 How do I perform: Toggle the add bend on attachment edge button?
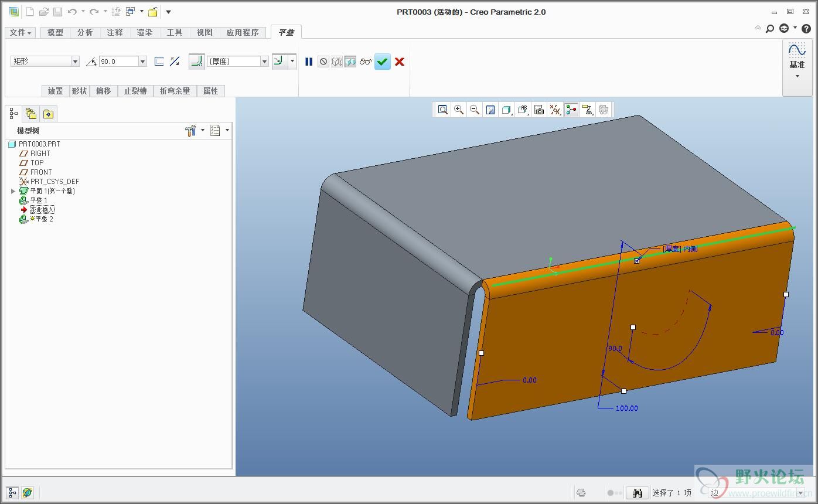[197, 61]
